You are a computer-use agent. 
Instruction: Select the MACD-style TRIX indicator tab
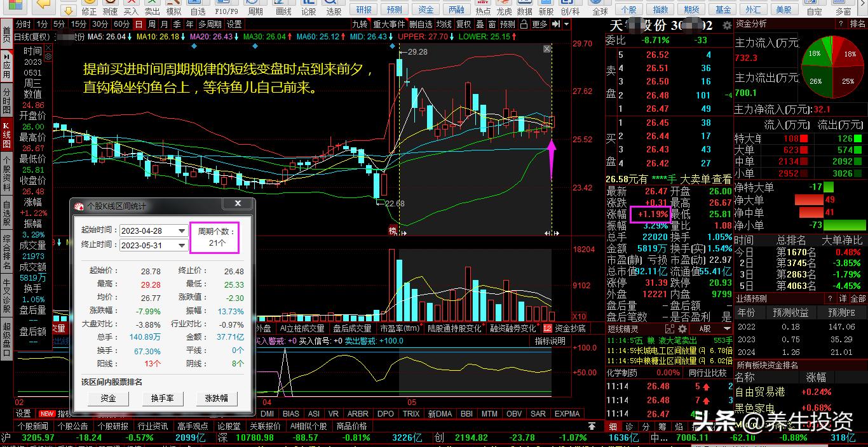tap(410, 414)
